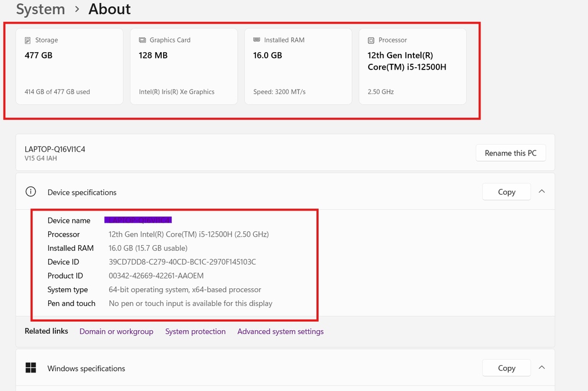The width and height of the screenshot is (588, 391).
Task: Copy the Windows specifications
Action: [506, 368]
